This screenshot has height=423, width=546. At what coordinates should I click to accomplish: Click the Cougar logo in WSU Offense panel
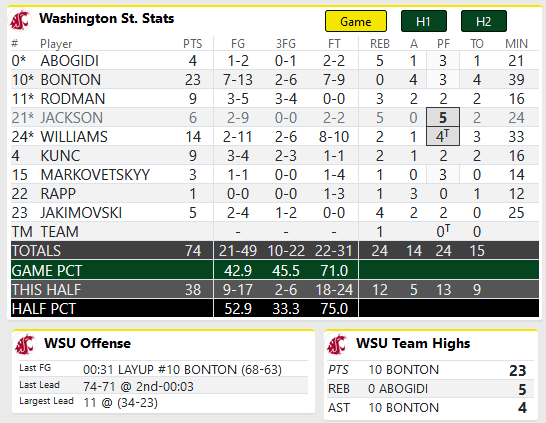(25, 344)
